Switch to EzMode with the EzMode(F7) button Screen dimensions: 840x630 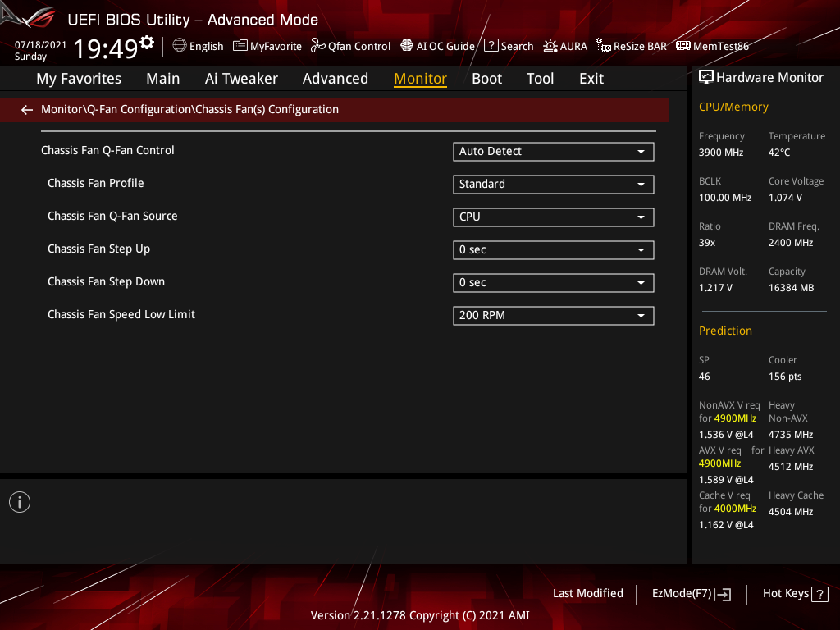point(691,593)
